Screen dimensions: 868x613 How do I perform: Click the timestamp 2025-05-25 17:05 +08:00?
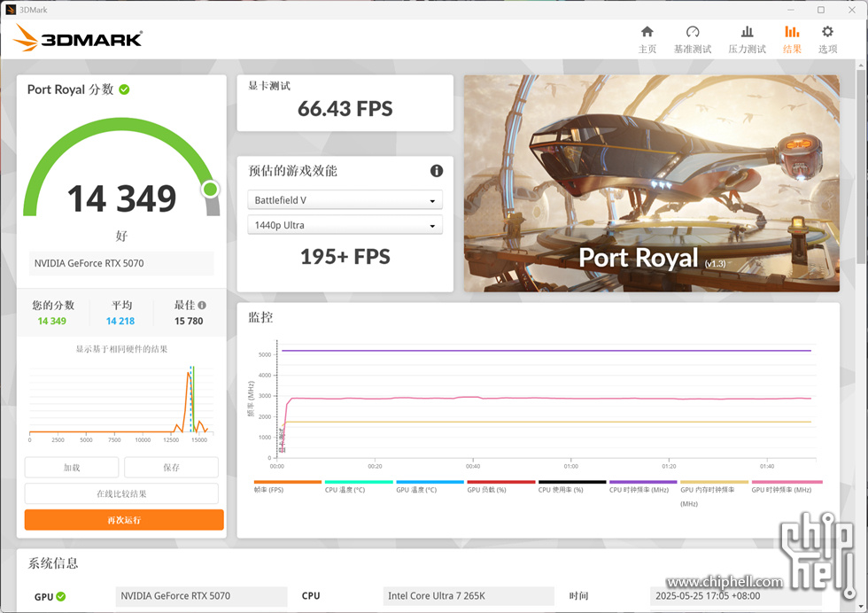coord(735,596)
